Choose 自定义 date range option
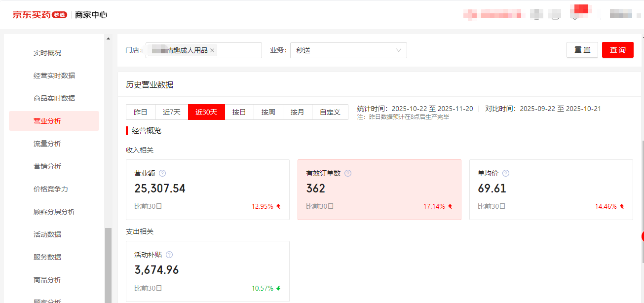The width and height of the screenshot is (644, 303). (330, 112)
